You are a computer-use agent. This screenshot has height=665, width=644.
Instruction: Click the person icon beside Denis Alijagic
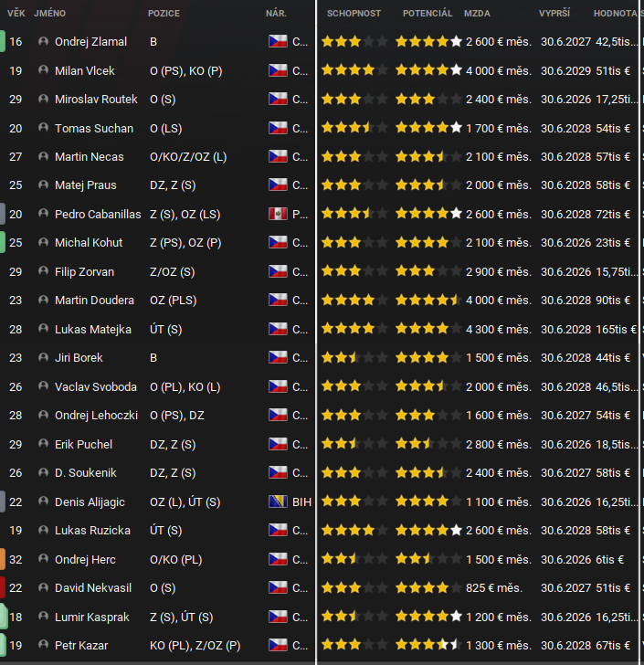tap(43, 501)
